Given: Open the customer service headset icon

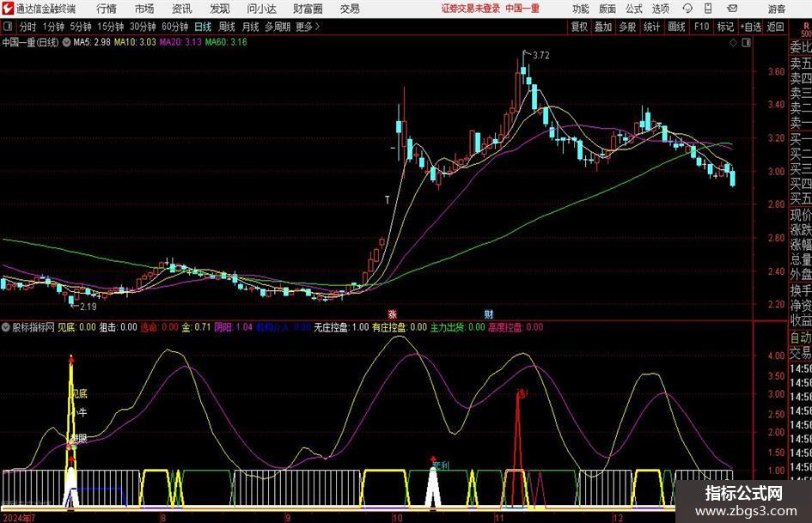Looking at the screenshot, I should (687, 9).
